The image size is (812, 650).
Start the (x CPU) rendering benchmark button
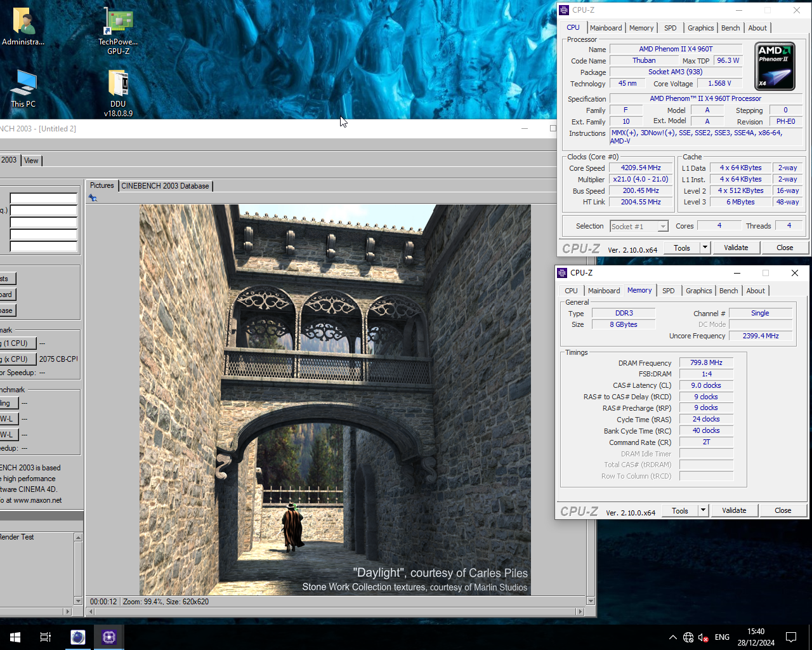[x=18, y=359]
